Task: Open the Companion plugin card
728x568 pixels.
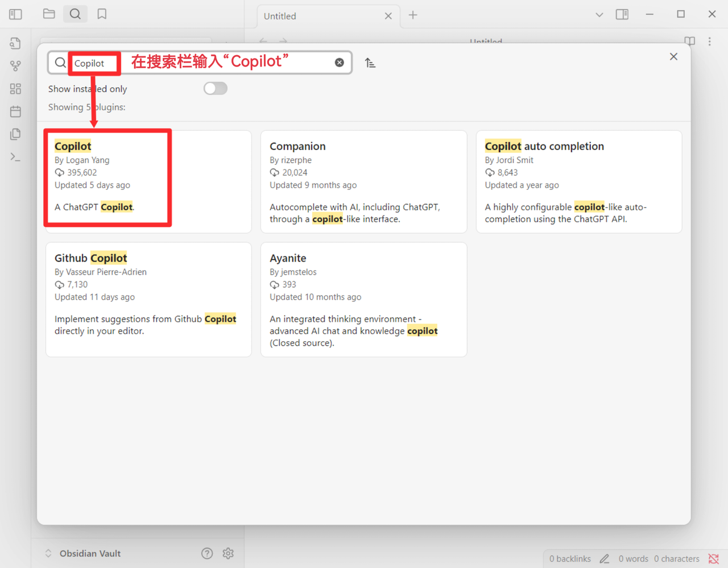Action: click(363, 181)
